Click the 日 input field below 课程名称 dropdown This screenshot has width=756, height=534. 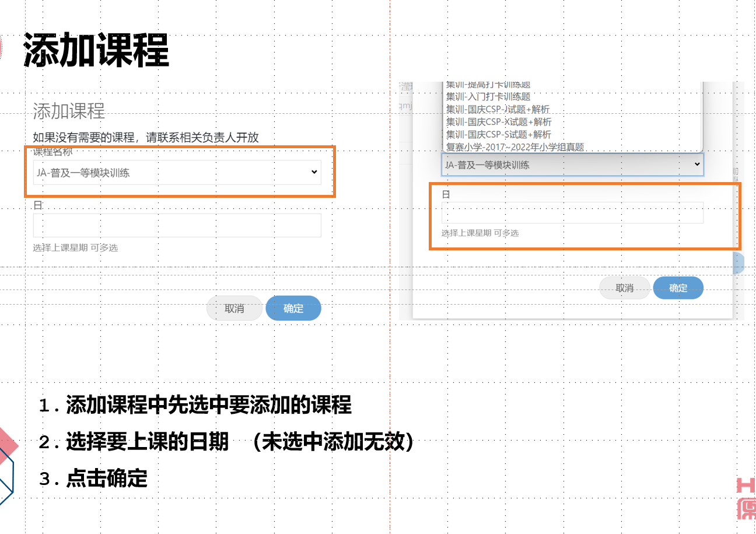(x=177, y=225)
